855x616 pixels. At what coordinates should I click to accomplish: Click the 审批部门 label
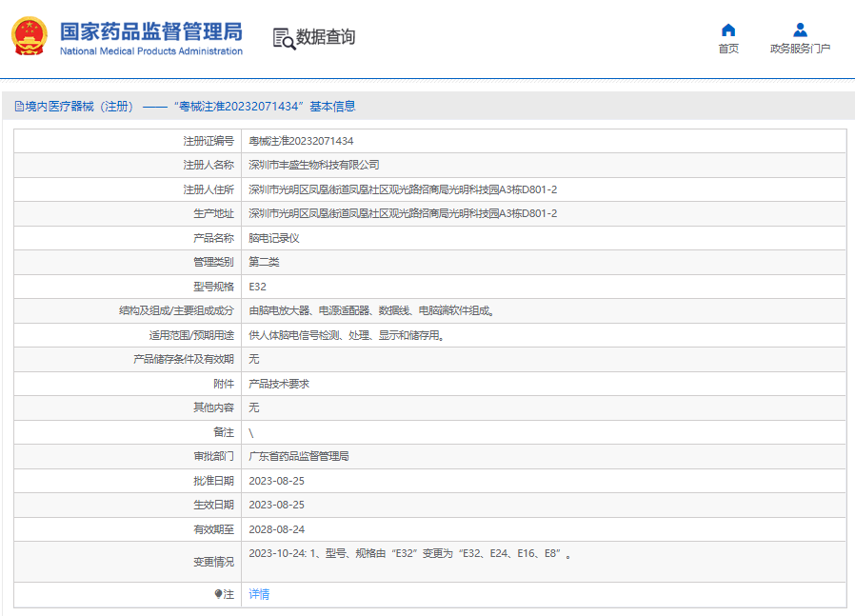point(213,456)
